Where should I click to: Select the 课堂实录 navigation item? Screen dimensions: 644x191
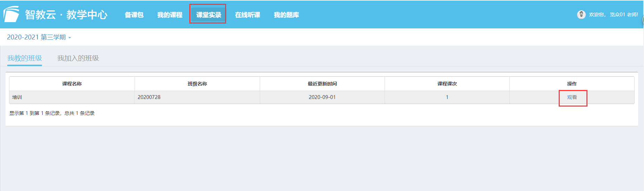click(208, 15)
